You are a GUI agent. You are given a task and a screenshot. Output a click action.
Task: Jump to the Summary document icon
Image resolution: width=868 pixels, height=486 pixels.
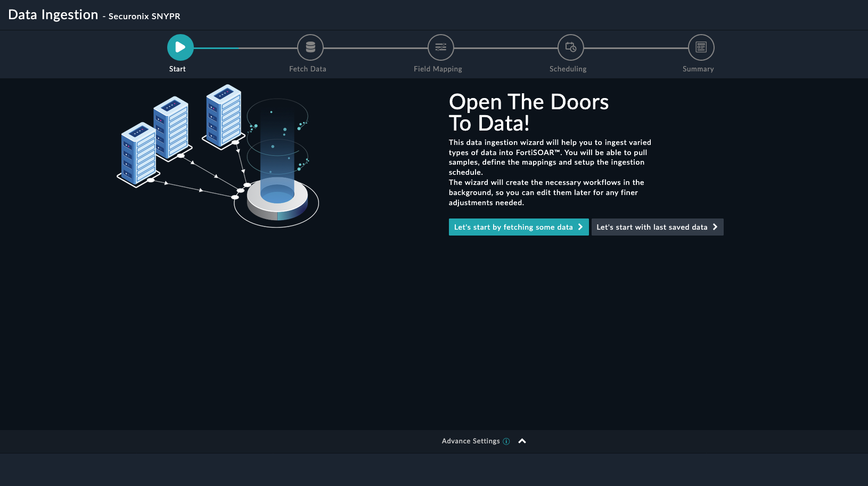[701, 47]
